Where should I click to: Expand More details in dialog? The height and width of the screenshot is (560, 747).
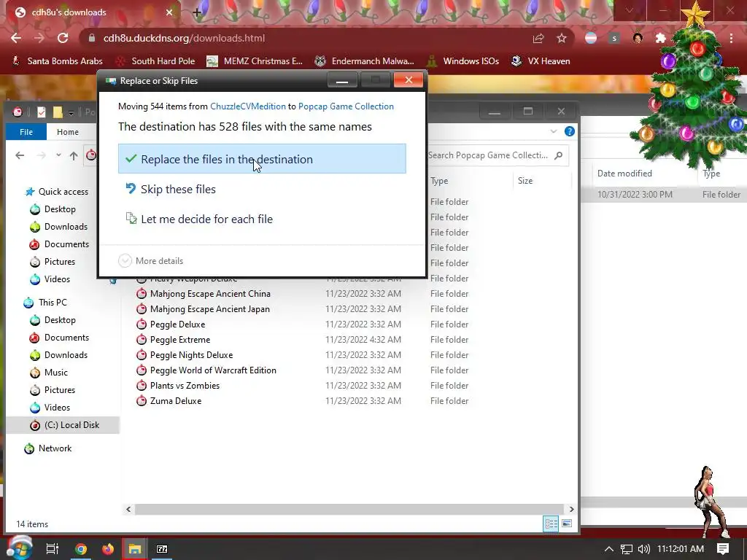(150, 260)
